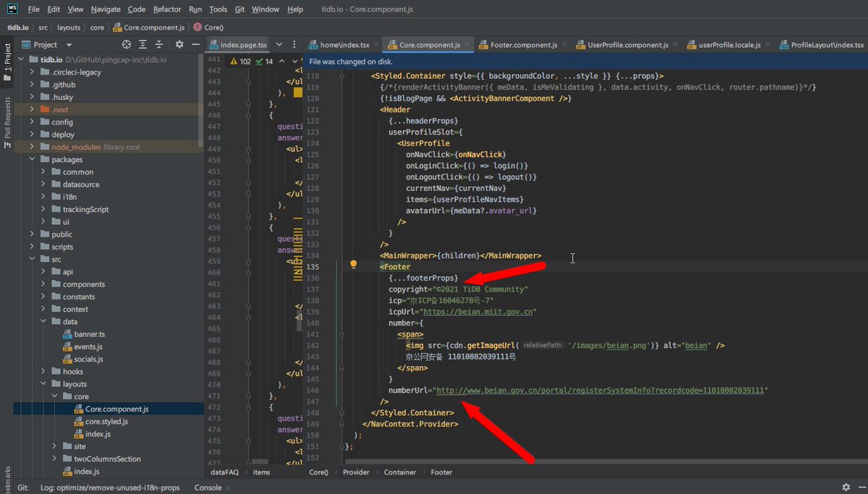Expand the node_modules folder

[x=33, y=147]
